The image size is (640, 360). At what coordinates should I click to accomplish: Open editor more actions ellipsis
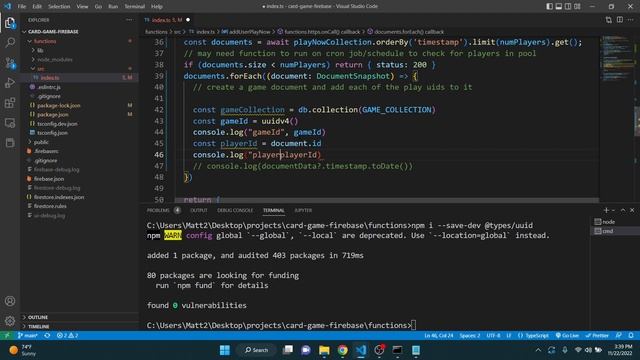pos(631,20)
